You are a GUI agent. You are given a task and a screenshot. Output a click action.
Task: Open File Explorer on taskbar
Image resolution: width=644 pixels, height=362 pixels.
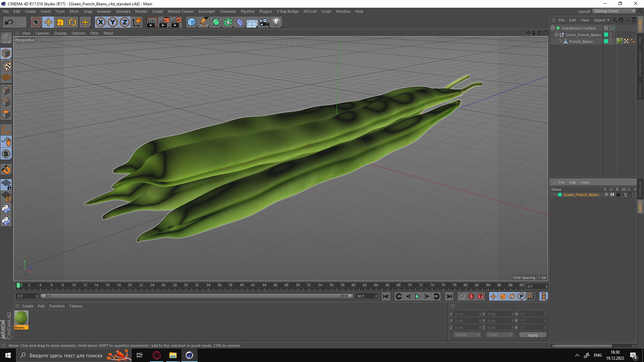tap(173, 355)
